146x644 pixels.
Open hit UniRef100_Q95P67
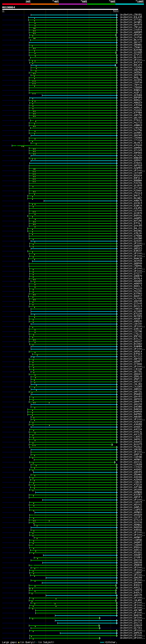[x=131, y=161]
